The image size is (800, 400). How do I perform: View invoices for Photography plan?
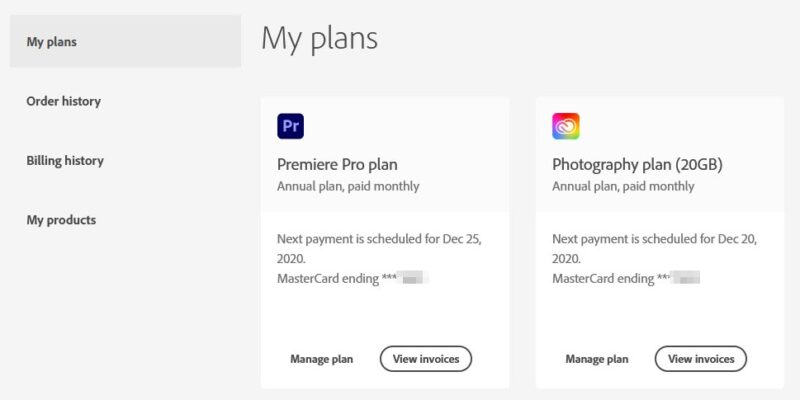701,359
